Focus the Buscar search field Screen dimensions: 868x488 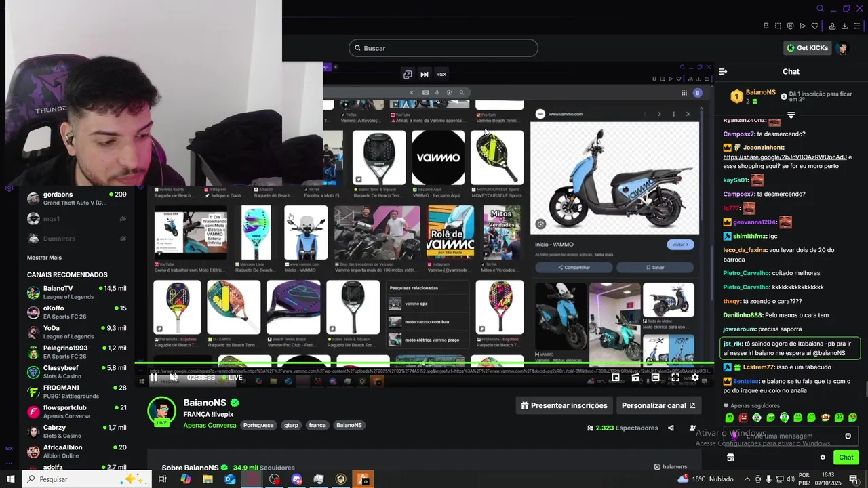[x=443, y=48]
